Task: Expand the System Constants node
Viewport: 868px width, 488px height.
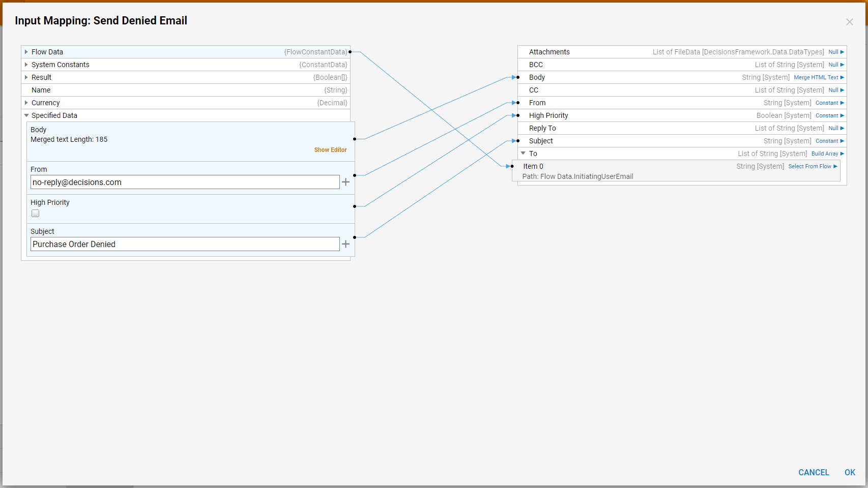Action: point(26,65)
